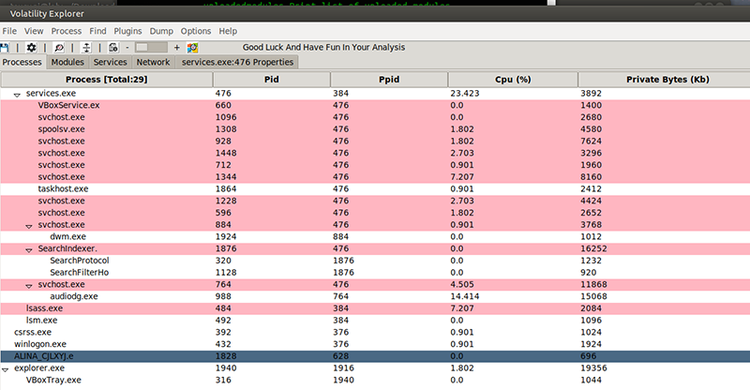Select svchost.exe with Pid 1228
The width and height of the screenshot is (750, 390).
pyautogui.click(x=375, y=201)
